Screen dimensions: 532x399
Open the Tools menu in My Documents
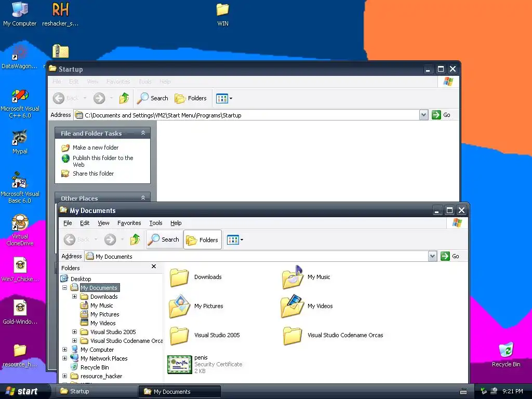coord(156,223)
